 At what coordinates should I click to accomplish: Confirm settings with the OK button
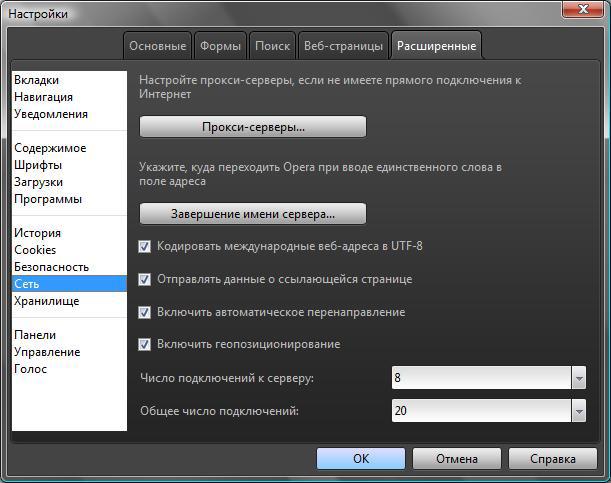point(361,459)
